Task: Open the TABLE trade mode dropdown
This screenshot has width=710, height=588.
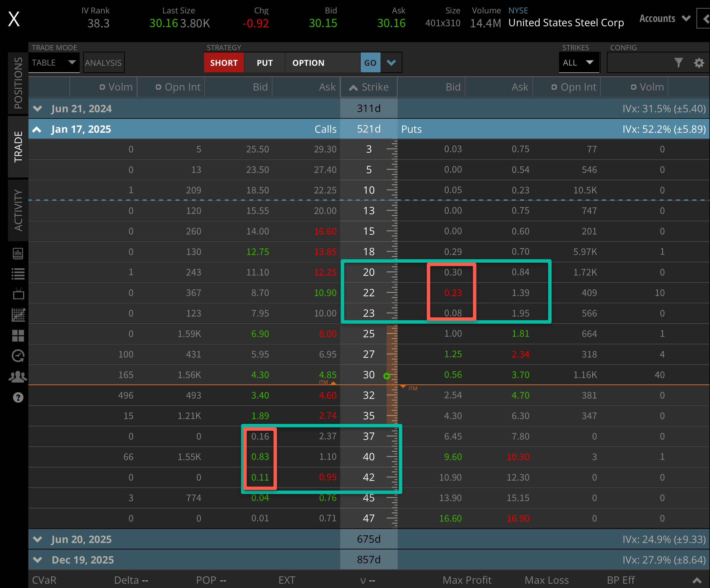Action: coord(54,63)
